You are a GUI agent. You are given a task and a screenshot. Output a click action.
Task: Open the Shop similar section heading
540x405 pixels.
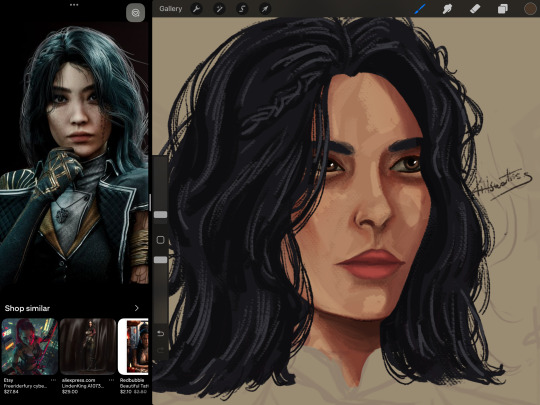pos(27,308)
